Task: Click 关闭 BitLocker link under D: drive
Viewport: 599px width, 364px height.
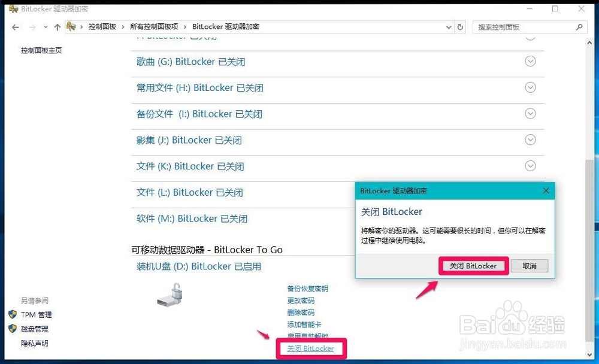Action: [310, 348]
